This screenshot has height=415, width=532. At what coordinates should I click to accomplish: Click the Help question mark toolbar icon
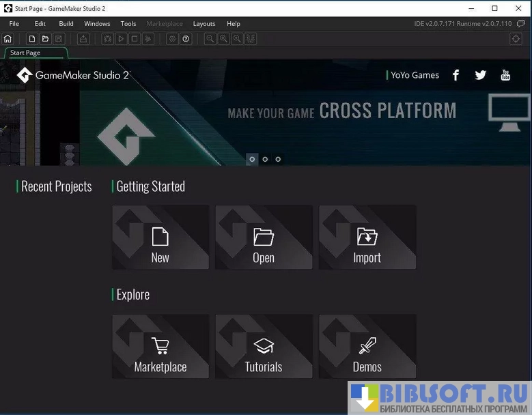pyautogui.click(x=186, y=39)
